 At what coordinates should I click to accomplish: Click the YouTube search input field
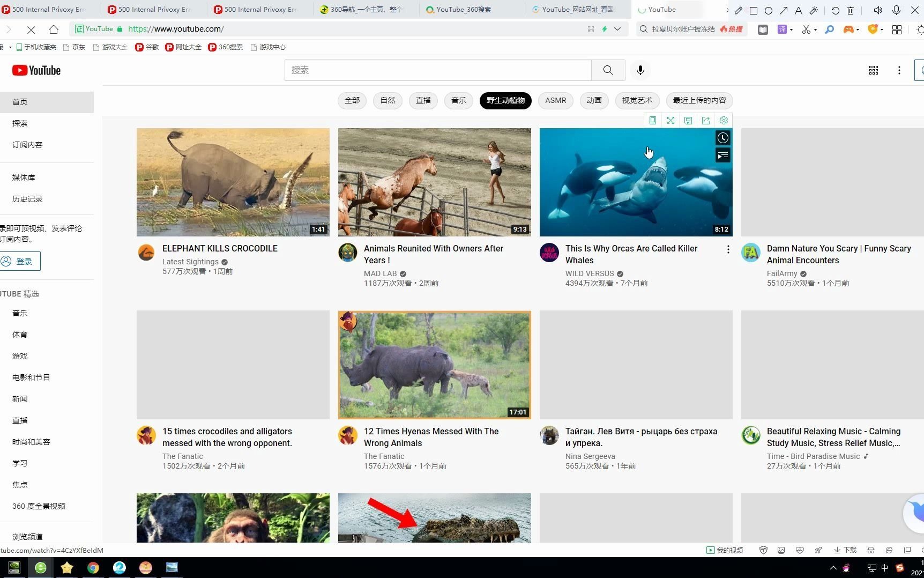point(438,70)
